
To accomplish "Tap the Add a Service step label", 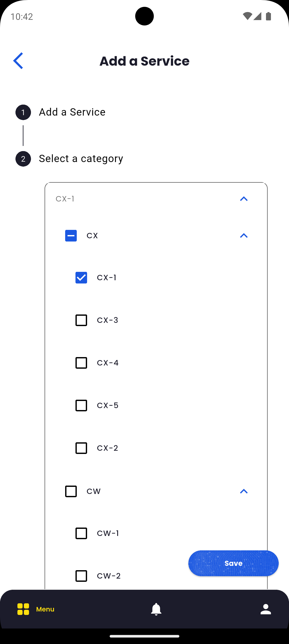I will click(x=72, y=112).
